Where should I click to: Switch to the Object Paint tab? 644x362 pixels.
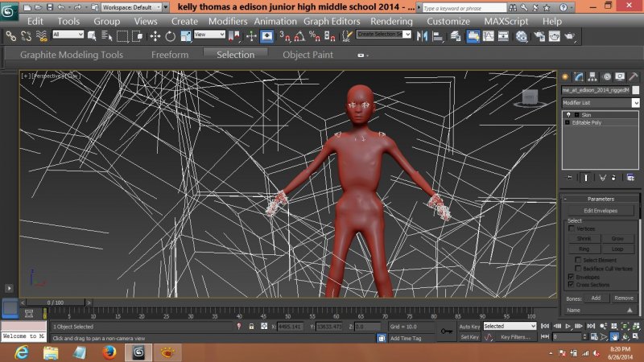pyautogui.click(x=308, y=55)
